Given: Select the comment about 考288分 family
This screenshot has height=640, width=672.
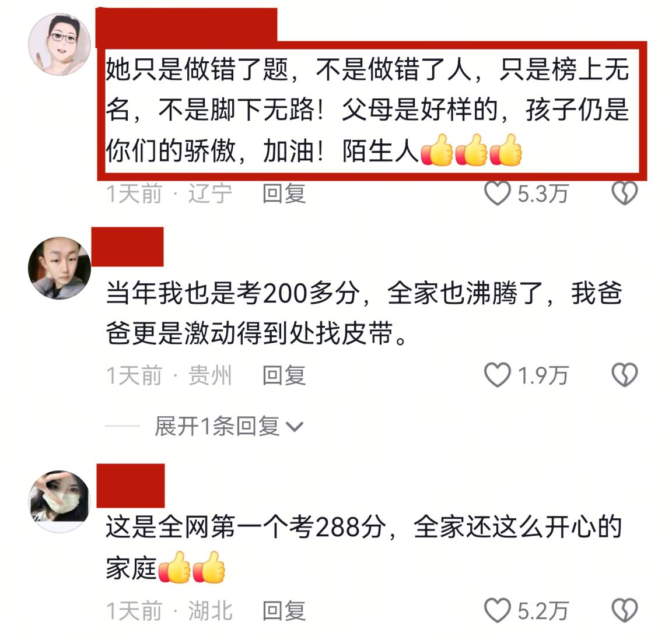Looking at the screenshot, I should (x=364, y=548).
